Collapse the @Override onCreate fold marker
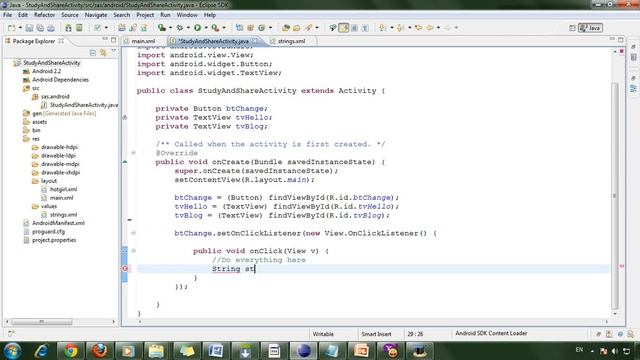 click(133, 153)
